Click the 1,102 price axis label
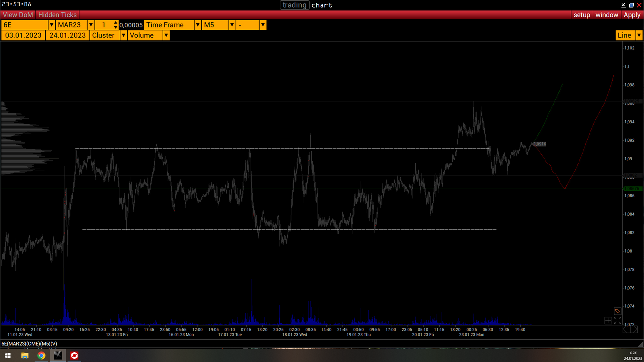644x362 pixels. tap(629, 48)
